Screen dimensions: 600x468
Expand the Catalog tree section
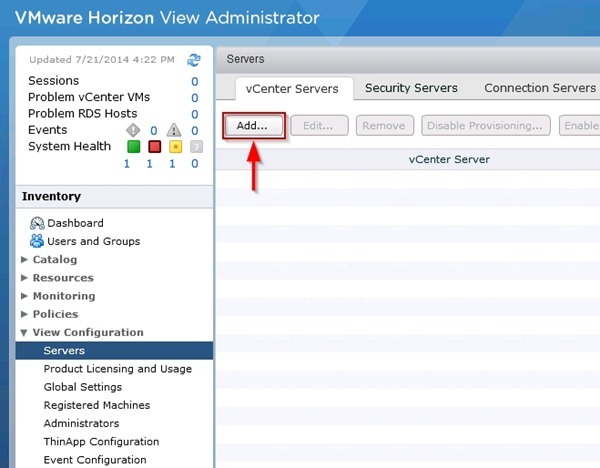point(24,260)
